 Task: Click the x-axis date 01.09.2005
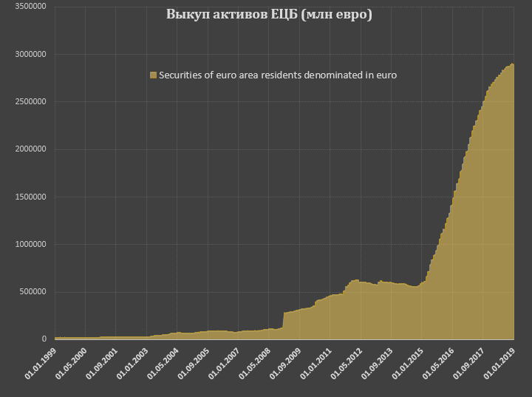coord(193,363)
